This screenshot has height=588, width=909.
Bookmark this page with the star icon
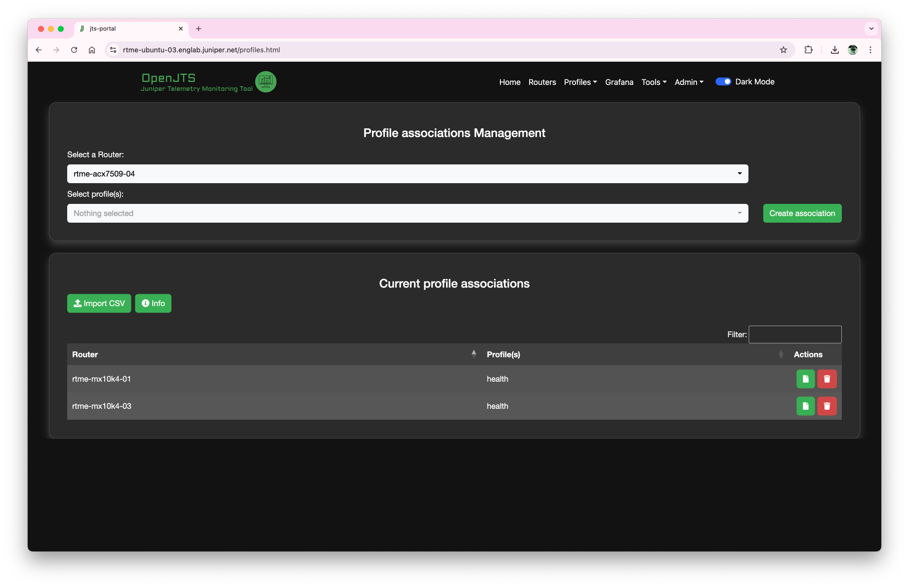point(783,50)
